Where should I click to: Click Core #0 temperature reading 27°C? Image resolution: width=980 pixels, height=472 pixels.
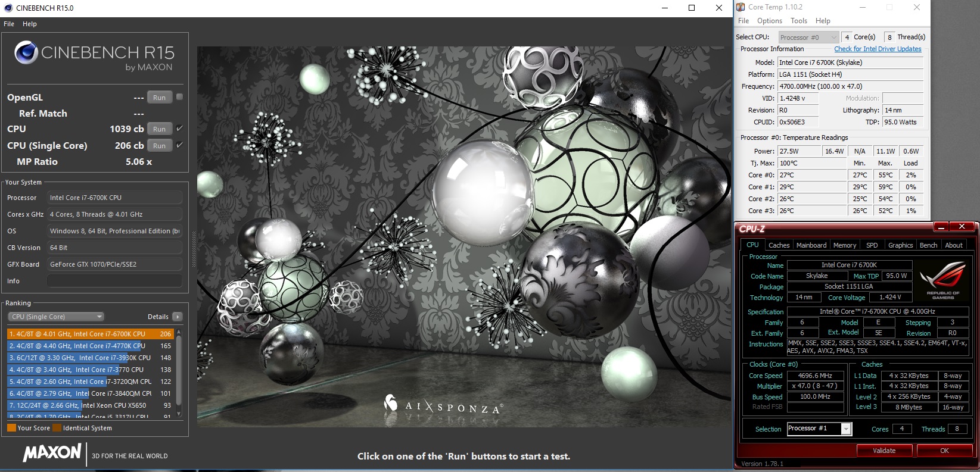point(812,175)
